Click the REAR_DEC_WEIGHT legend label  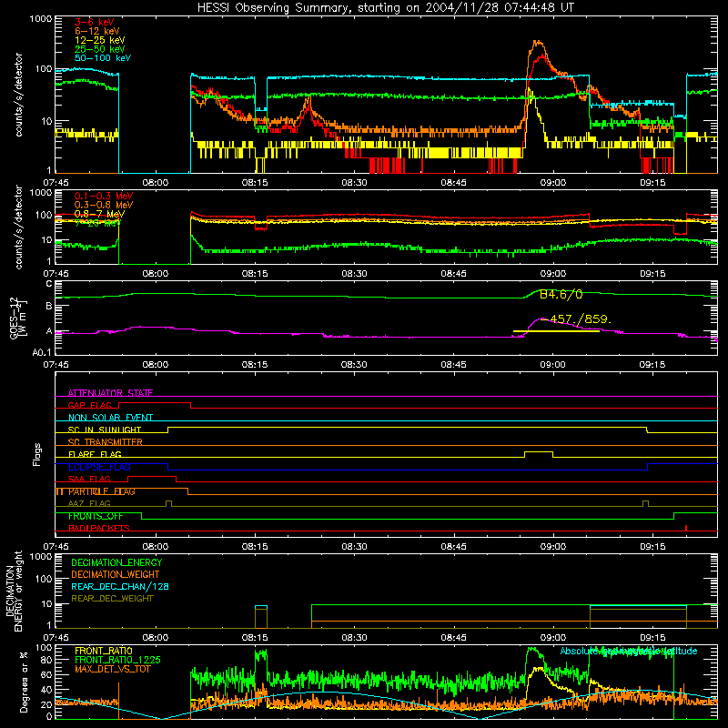click(112, 599)
